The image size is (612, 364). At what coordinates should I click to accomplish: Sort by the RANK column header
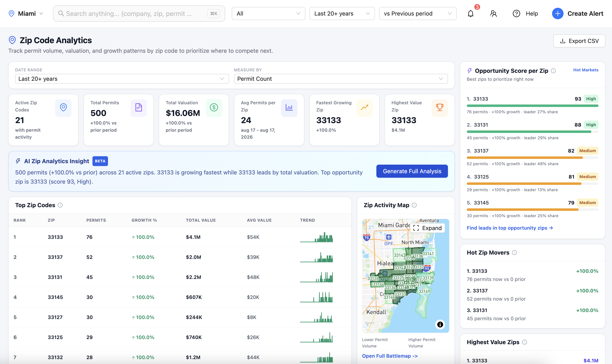(x=20, y=220)
